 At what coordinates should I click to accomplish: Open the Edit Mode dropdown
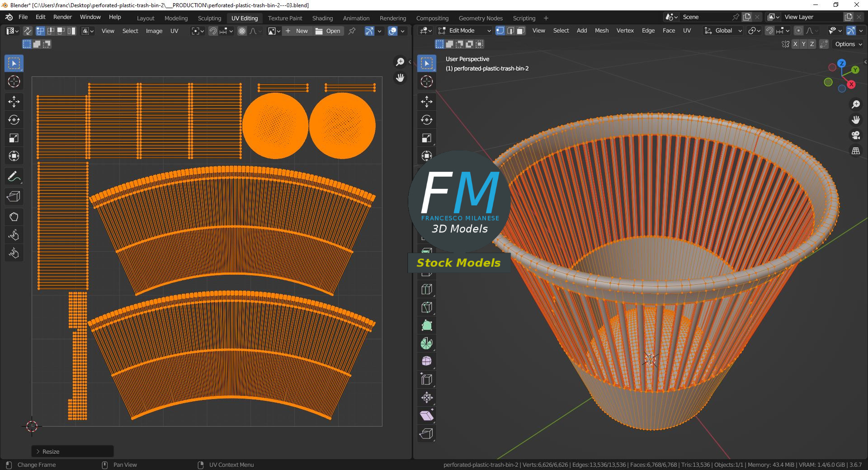coord(465,31)
